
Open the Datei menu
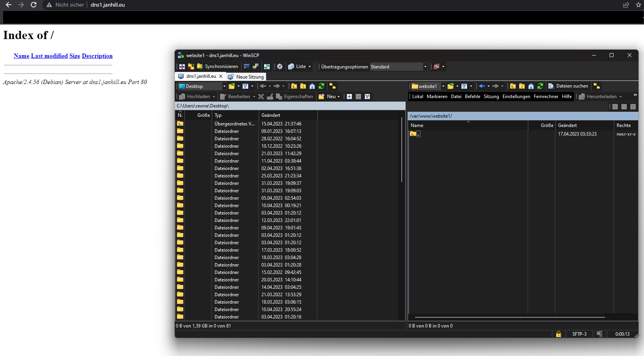tap(456, 97)
